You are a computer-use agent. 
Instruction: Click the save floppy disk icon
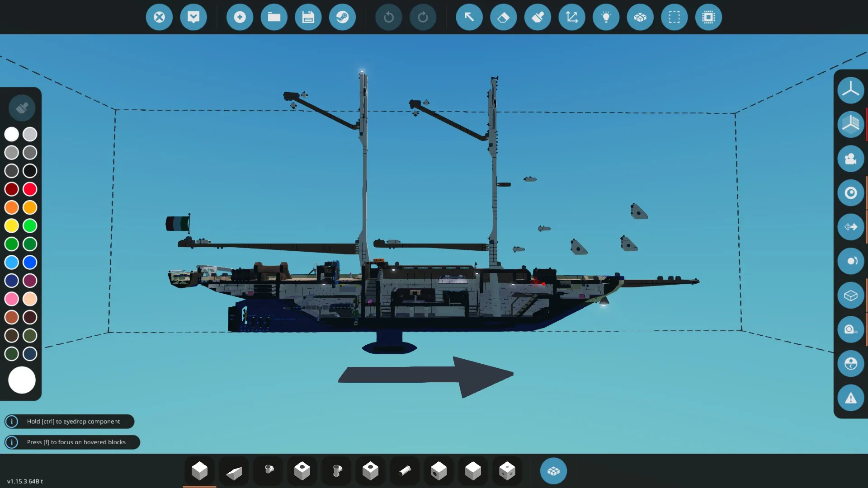pyautogui.click(x=308, y=17)
